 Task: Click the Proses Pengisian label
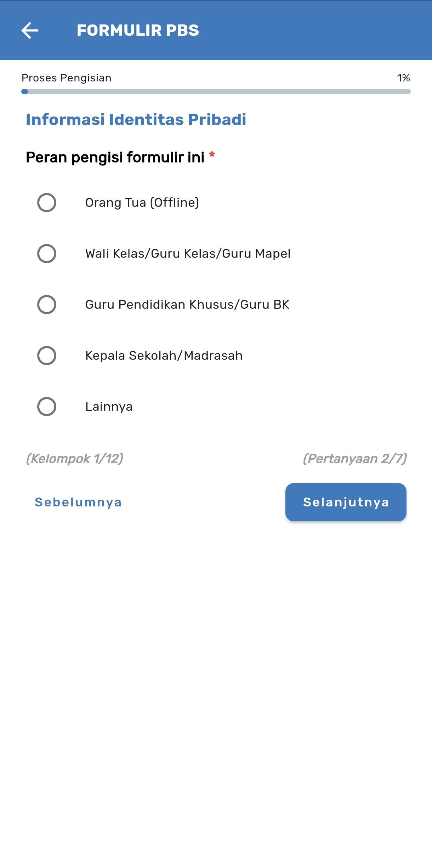click(67, 78)
